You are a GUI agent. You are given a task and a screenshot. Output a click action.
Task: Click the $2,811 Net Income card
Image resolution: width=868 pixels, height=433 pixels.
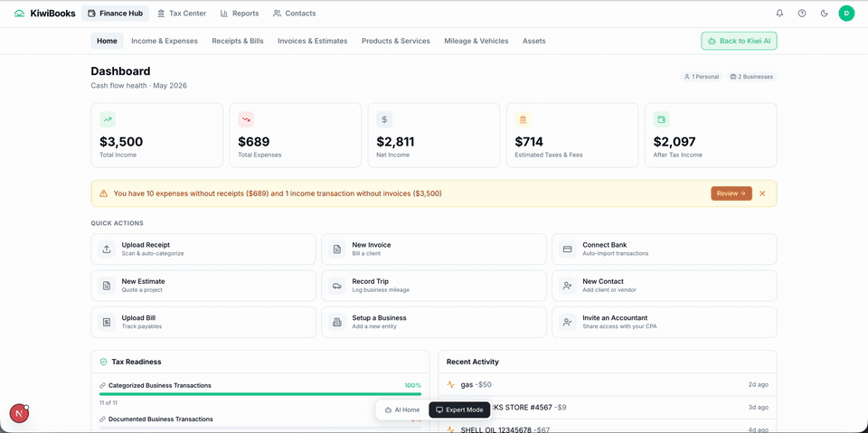[434, 135]
